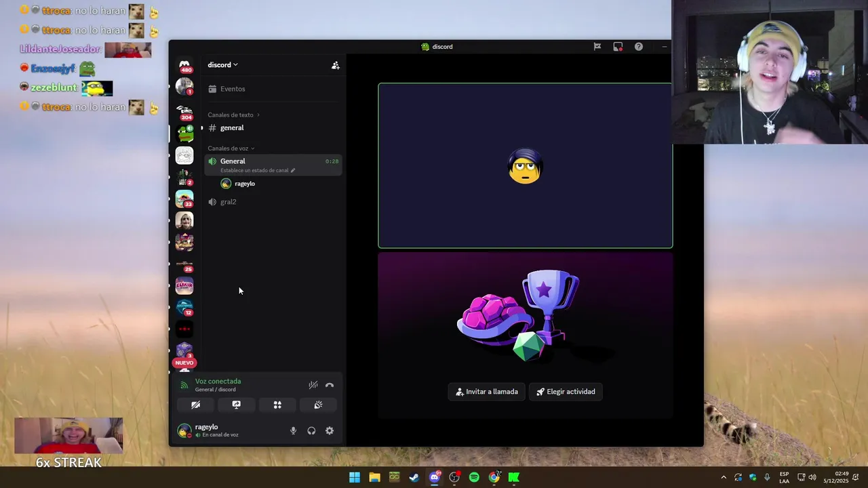Open server with 304 badge in server list
868x488 pixels.
coord(184,112)
